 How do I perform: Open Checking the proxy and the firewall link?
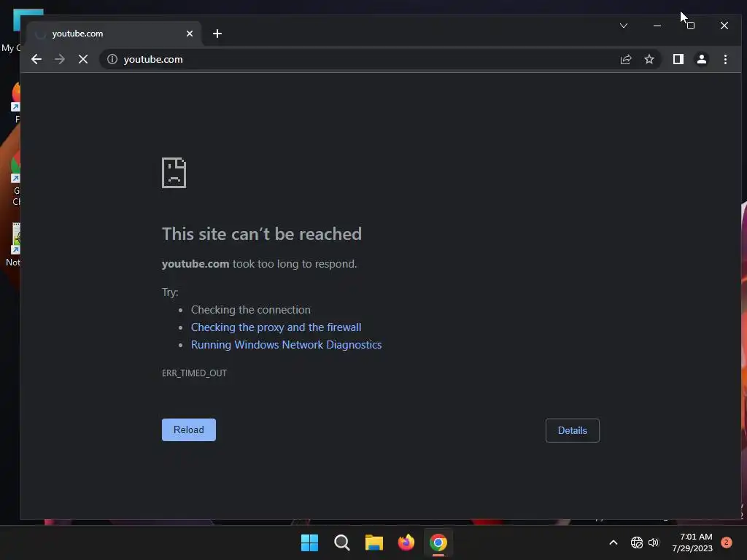(x=276, y=327)
